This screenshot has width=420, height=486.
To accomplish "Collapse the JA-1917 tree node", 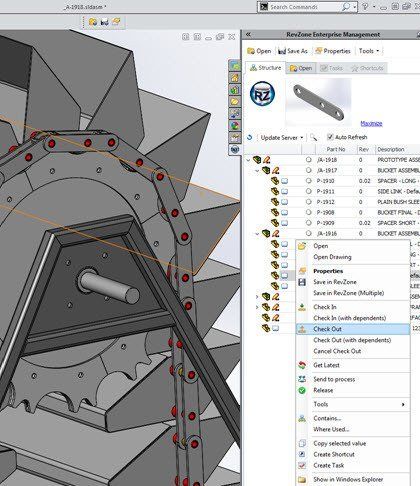I will click(257, 171).
